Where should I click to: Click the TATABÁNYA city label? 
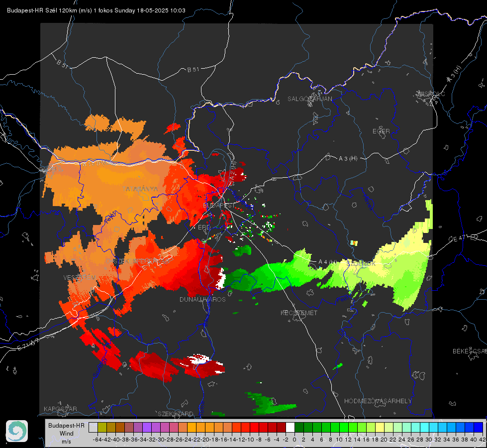140,189
